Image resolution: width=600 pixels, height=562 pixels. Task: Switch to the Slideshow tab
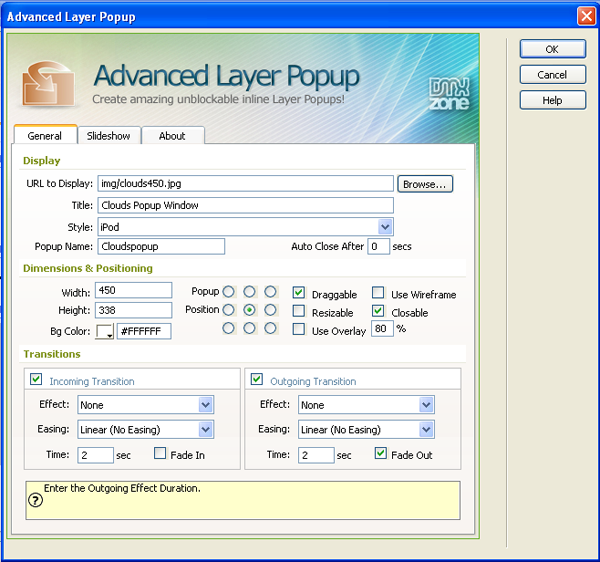(106, 136)
